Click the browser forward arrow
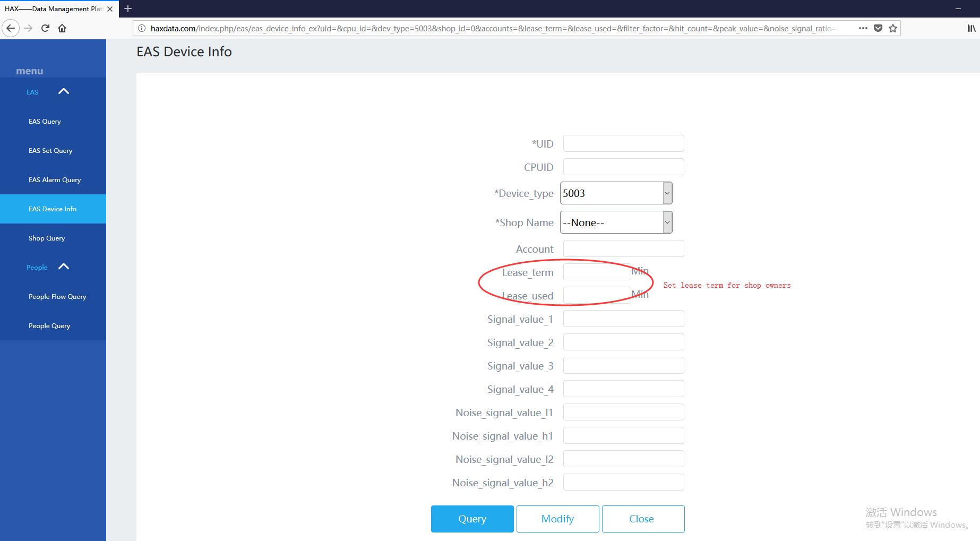Image resolution: width=980 pixels, height=541 pixels. 29,28
